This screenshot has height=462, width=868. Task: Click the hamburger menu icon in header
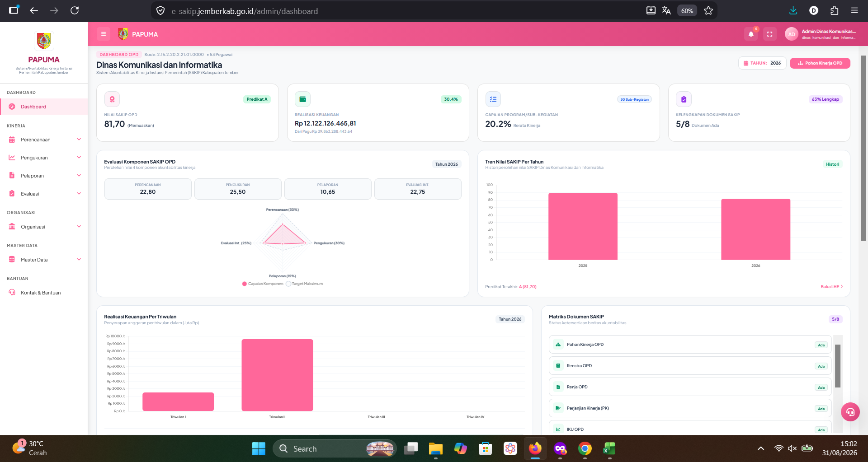coord(104,34)
